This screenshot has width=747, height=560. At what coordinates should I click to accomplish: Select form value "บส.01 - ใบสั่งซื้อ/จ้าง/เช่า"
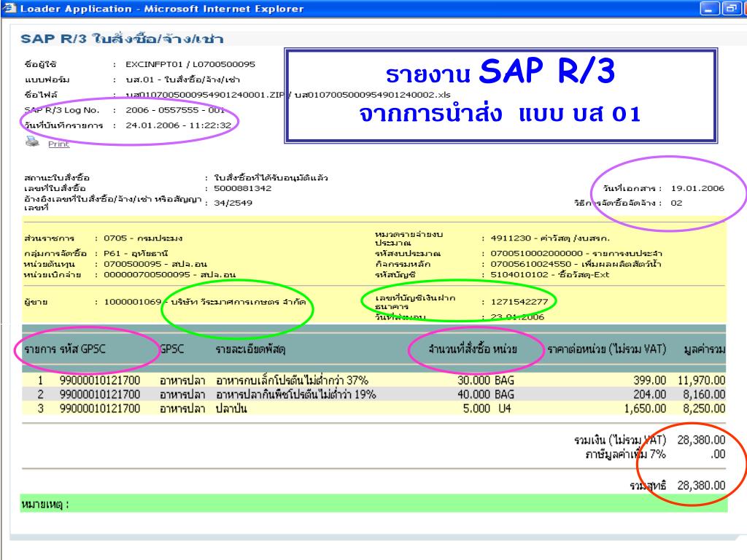pos(182,79)
